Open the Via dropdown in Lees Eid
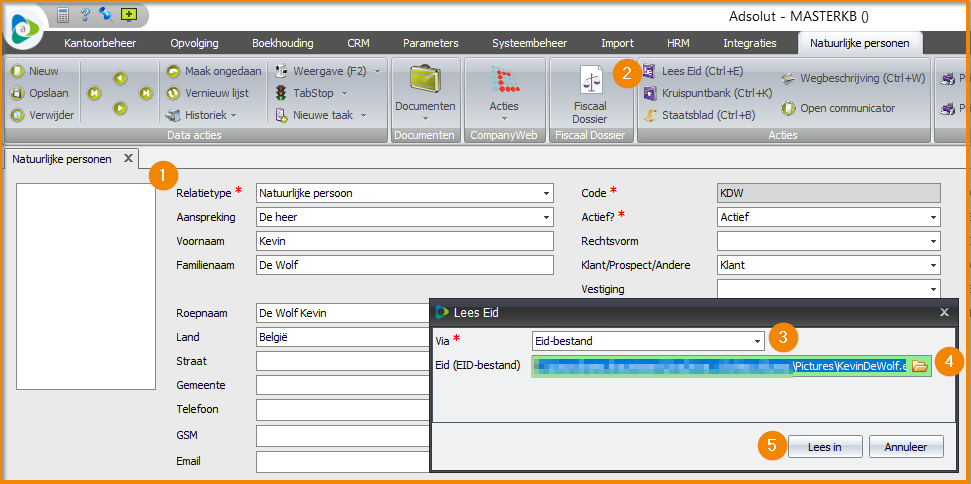This screenshot has width=971, height=484. coord(757,341)
